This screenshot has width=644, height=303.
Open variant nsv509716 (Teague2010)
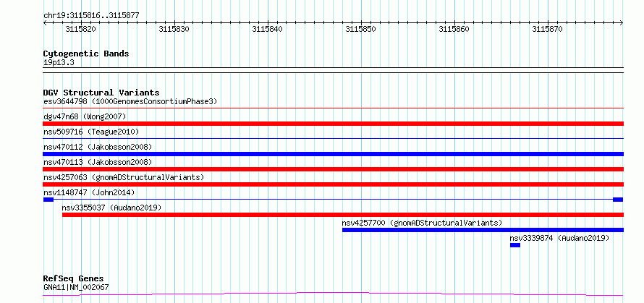tap(91, 132)
